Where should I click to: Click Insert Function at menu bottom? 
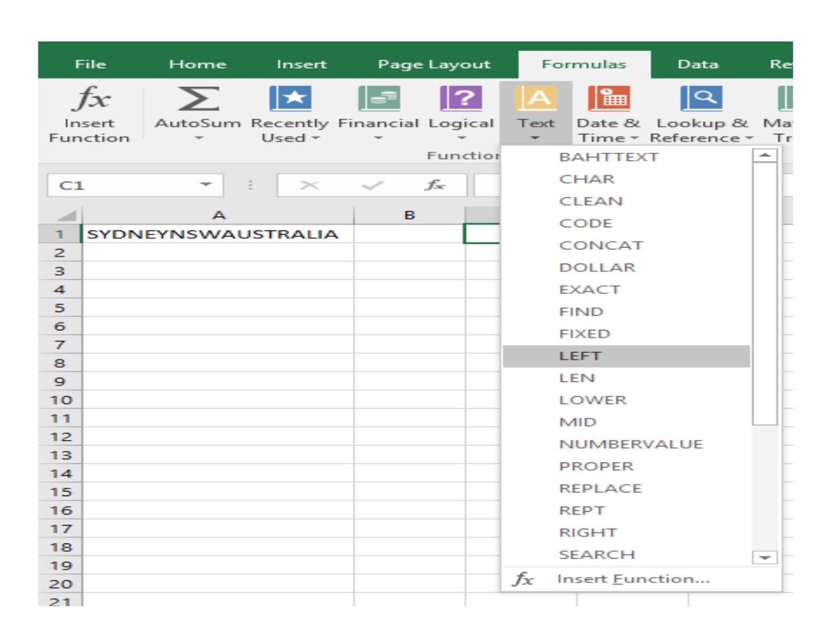pyautogui.click(x=633, y=578)
